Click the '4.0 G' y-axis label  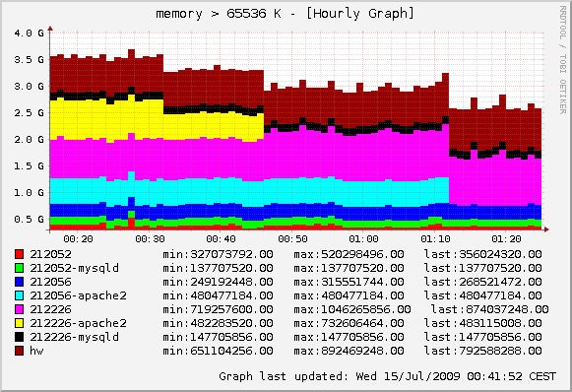pos(29,33)
